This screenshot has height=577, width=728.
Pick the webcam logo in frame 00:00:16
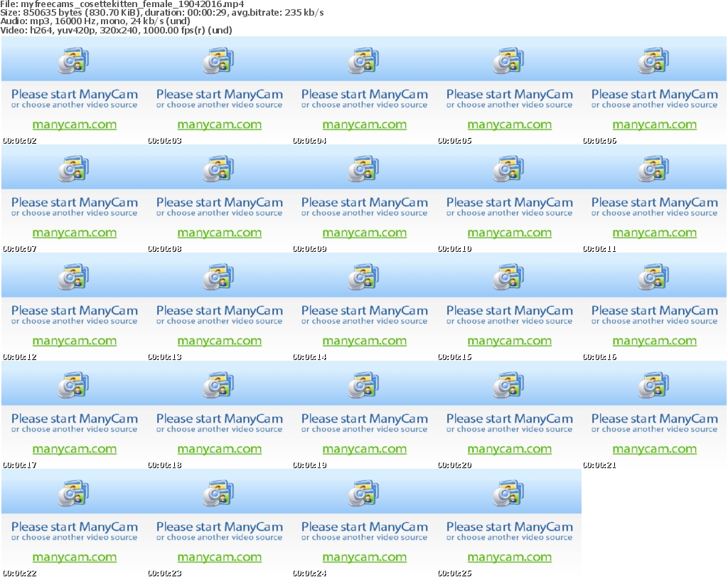(x=654, y=277)
